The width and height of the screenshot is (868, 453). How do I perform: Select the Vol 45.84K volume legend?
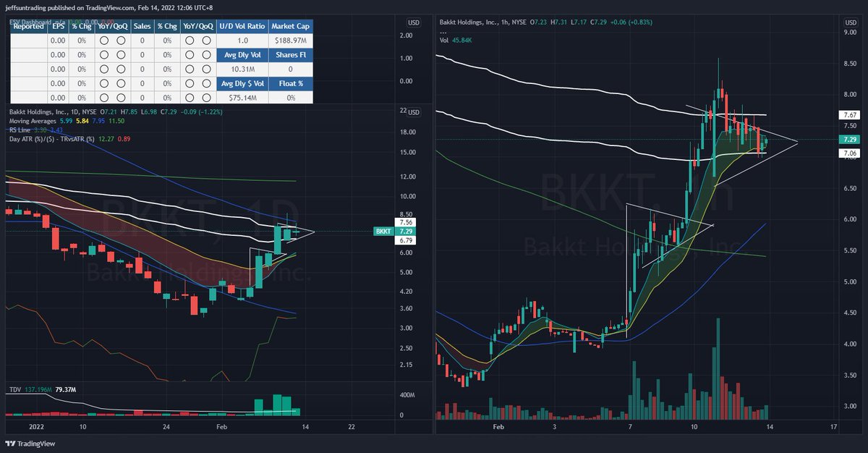[456, 40]
